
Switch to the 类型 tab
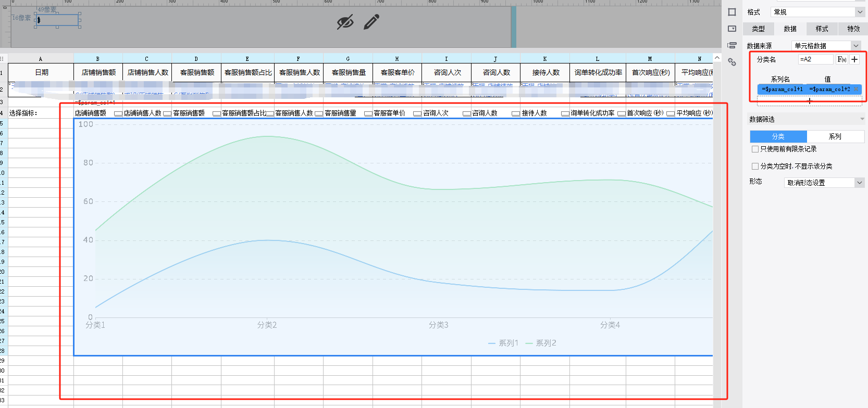click(x=759, y=29)
